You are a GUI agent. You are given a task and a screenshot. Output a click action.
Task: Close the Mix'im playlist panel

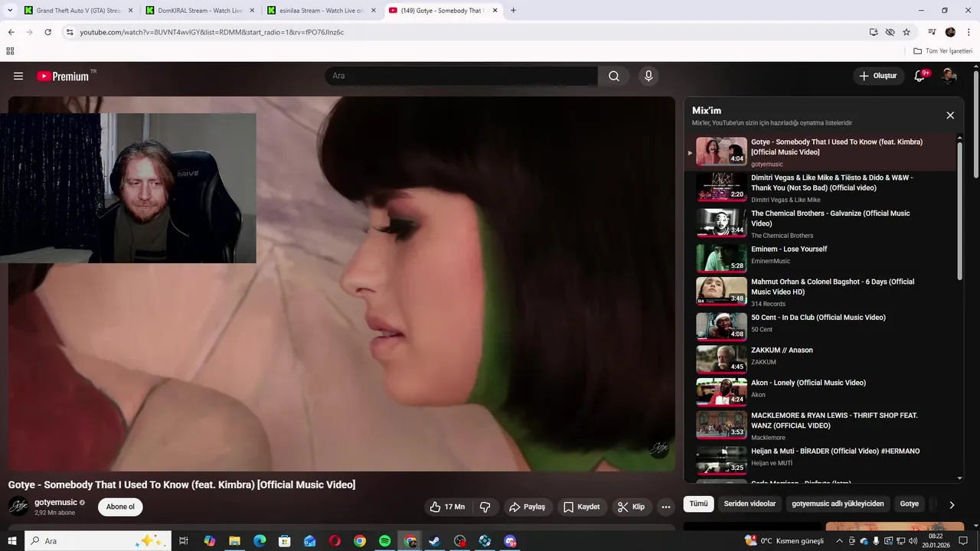950,116
